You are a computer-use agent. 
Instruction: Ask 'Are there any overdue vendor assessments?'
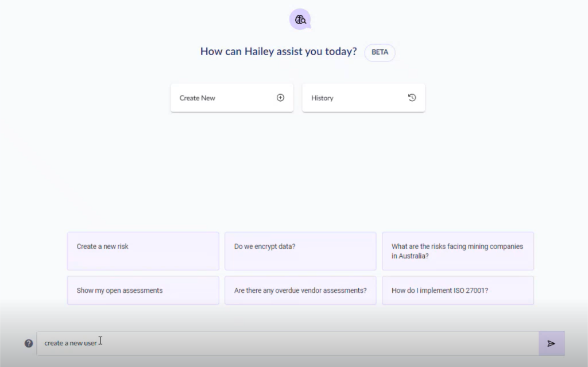pyautogui.click(x=300, y=291)
